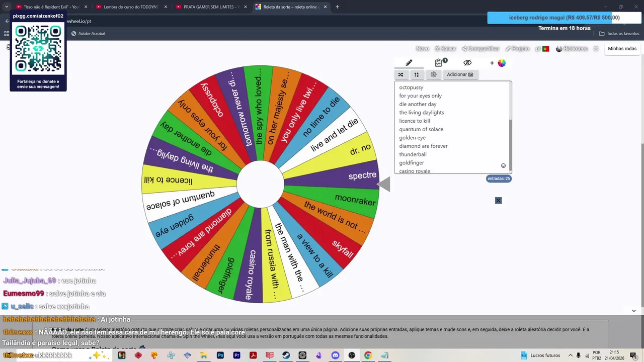Open the results clipboard tab
Viewport: 644px width, 362px height.
coord(439,63)
